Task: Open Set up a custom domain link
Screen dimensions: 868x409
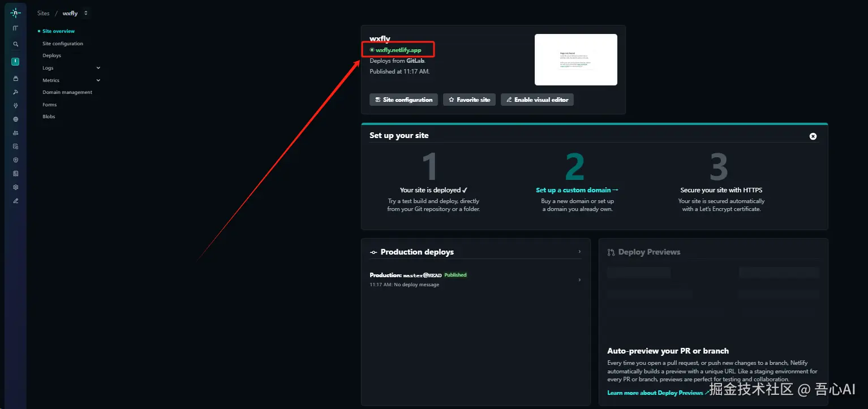Action: [577, 190]
